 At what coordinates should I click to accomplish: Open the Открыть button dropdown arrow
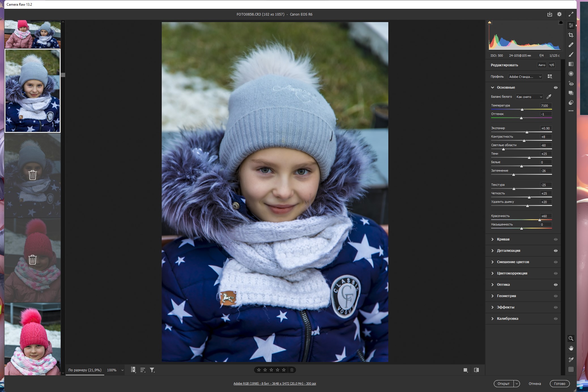517,384
